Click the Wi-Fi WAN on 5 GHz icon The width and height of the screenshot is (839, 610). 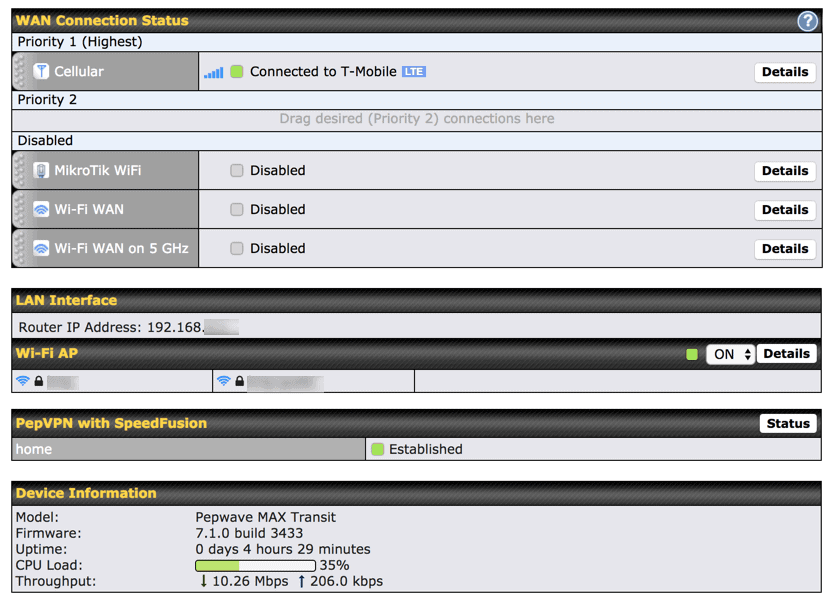[41, 248]
